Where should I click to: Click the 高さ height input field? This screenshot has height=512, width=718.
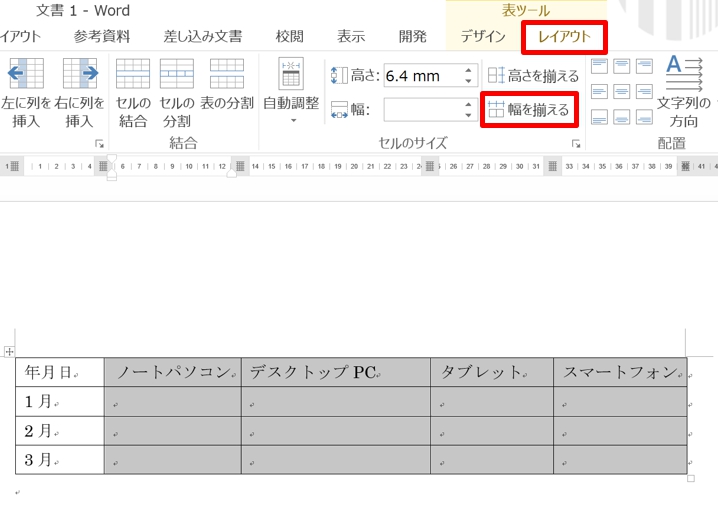[x=423, y=76]
